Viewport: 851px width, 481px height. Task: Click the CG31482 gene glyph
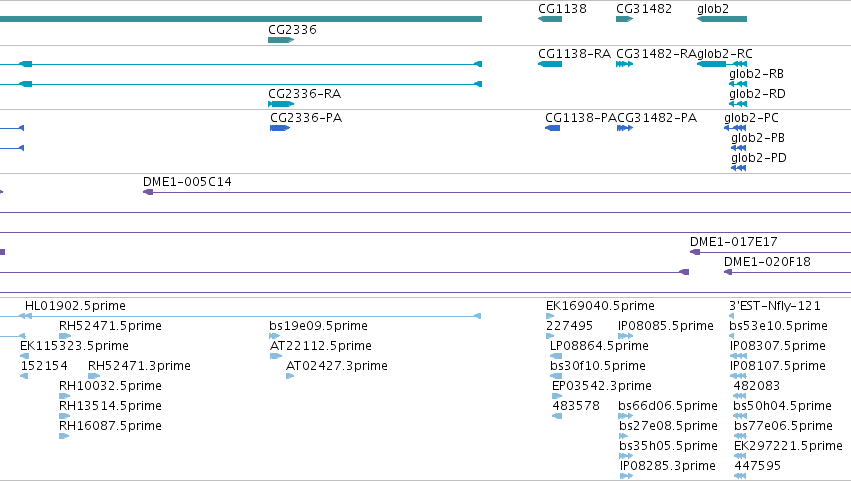click(625, 19)
